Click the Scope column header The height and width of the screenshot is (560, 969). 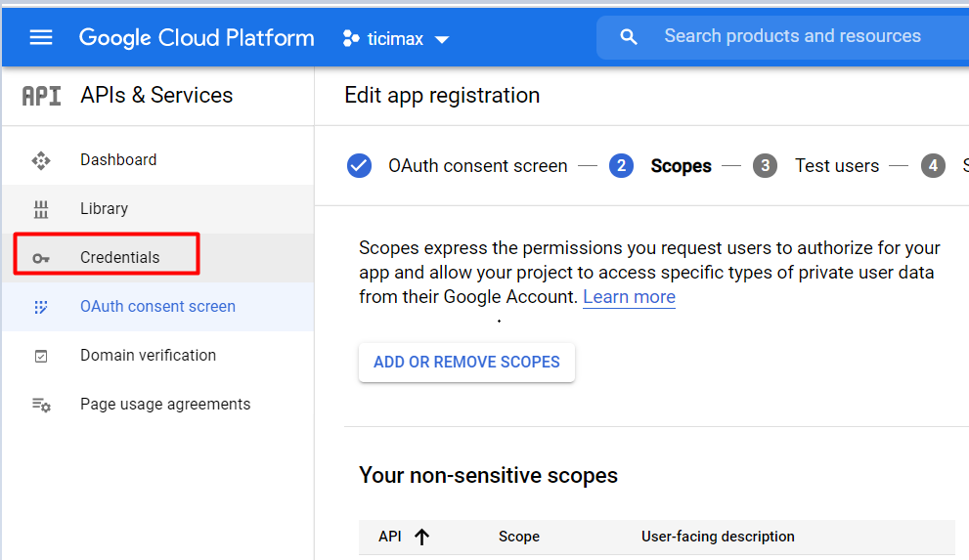coord(519,537)
